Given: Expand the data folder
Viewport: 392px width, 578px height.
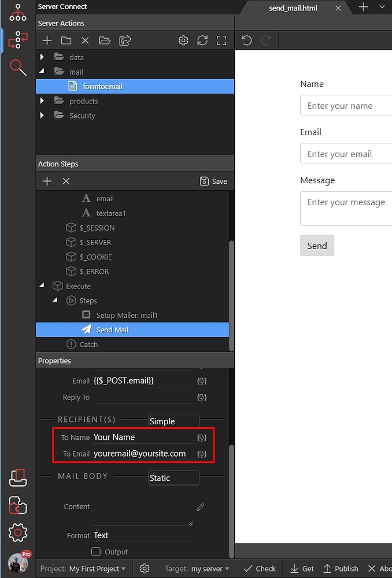Looking at the screenshot, I should (x=42, y=57).
